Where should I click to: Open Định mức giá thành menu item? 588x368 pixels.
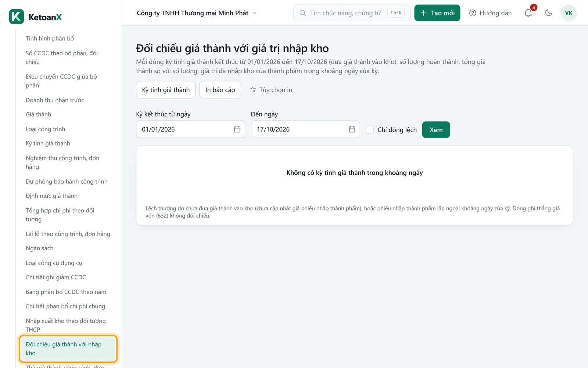pyautogui.click(x=51, y=196)
